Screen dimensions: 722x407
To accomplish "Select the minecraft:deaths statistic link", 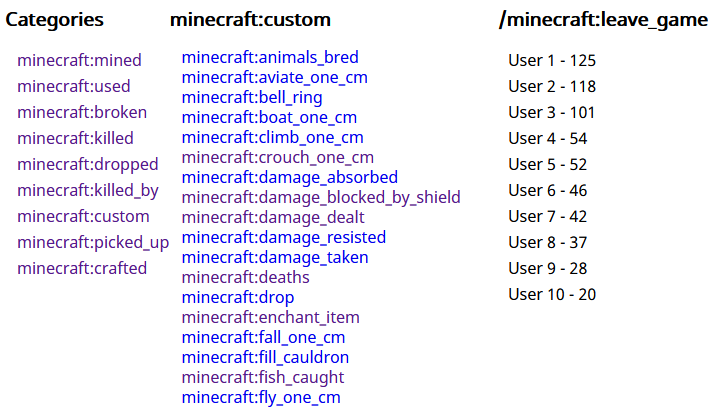I will coord(245,277).
